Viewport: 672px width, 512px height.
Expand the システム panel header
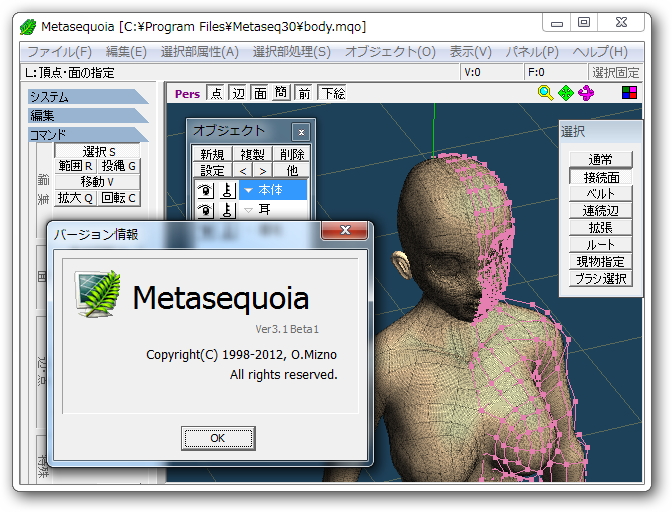pyautogui.click(x=88, y=97)
